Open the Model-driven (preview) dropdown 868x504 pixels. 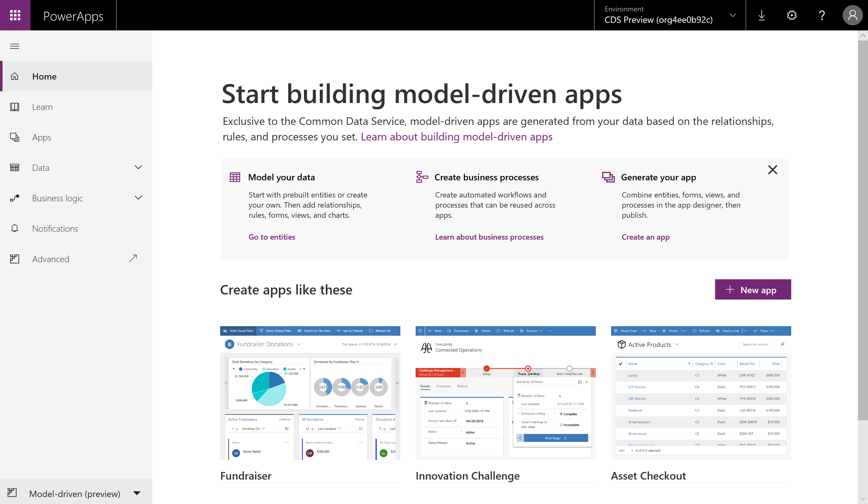click(136, 493)
